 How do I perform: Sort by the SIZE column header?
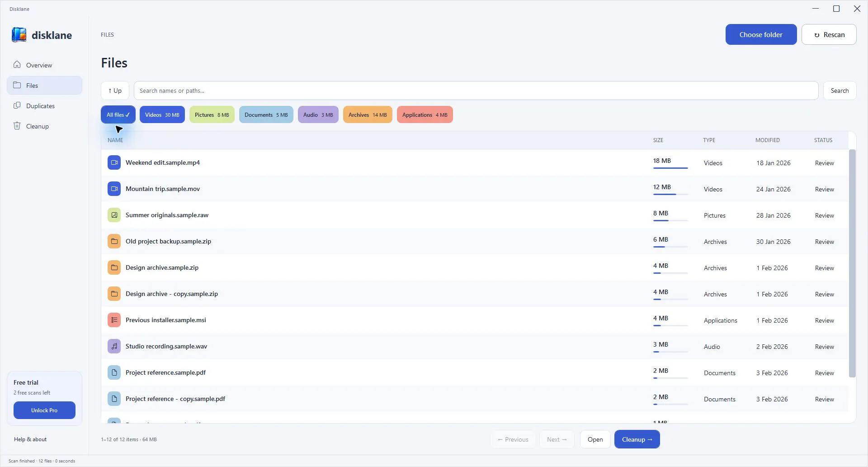tap(658, 140)
